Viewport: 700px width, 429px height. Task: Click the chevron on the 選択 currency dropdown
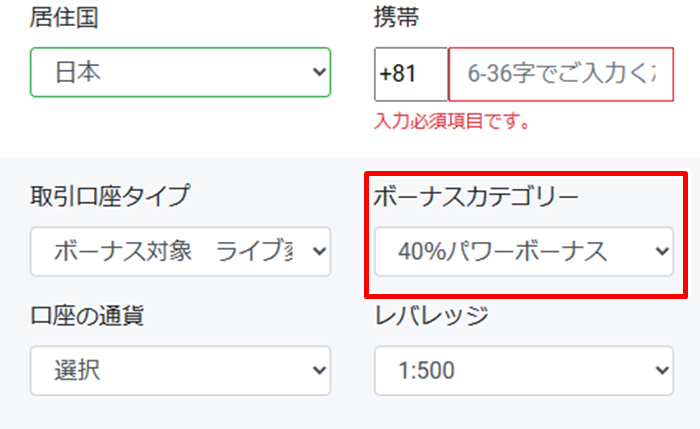319,371
